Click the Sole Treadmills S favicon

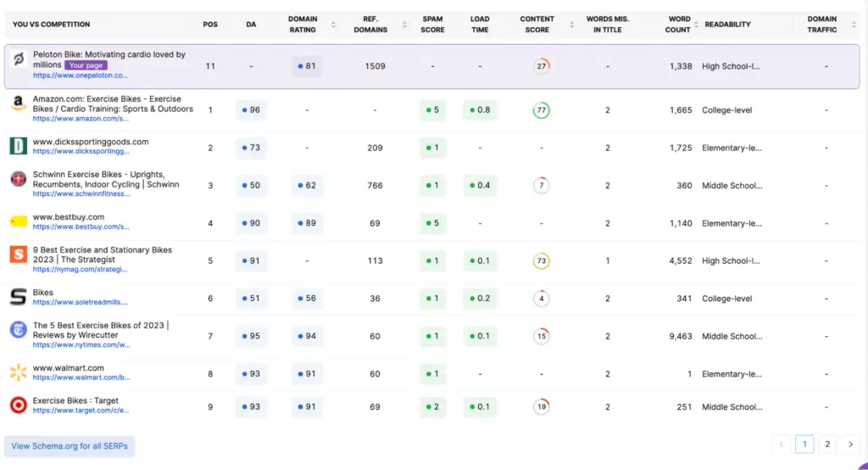pyautogui.click(x=19, y=297)
